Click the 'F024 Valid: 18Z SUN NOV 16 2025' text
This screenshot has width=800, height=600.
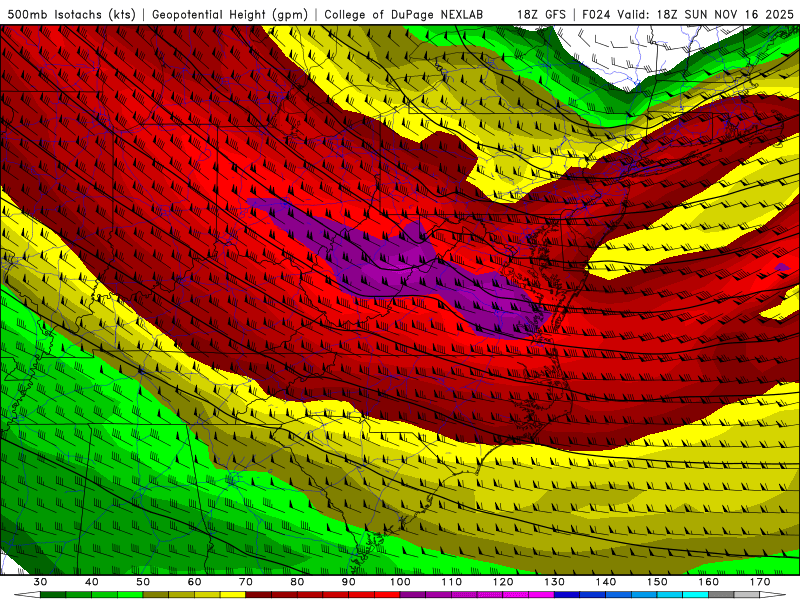click(x=688, y=15)
